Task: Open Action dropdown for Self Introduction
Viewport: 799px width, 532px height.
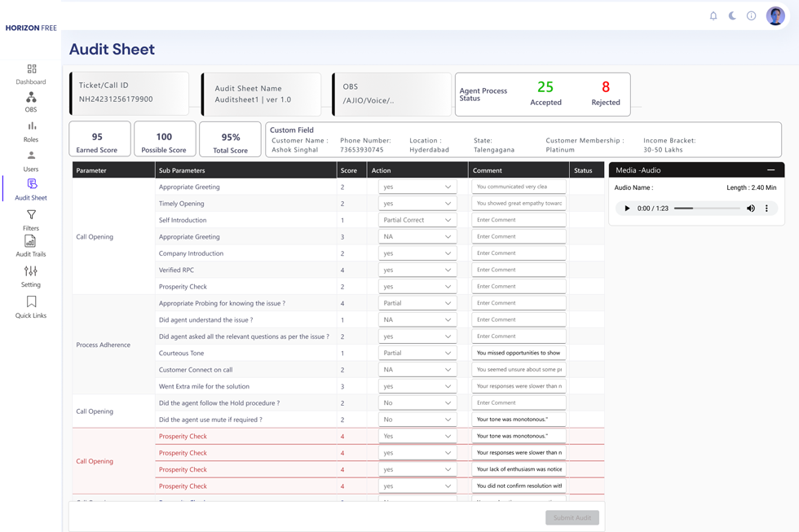Action: [x=417, y=220]
